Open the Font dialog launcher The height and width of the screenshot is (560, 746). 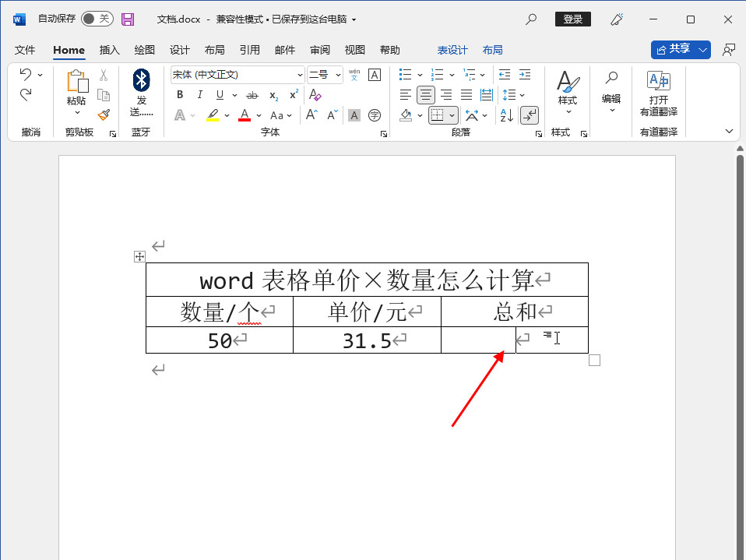[x=384, y=134]
